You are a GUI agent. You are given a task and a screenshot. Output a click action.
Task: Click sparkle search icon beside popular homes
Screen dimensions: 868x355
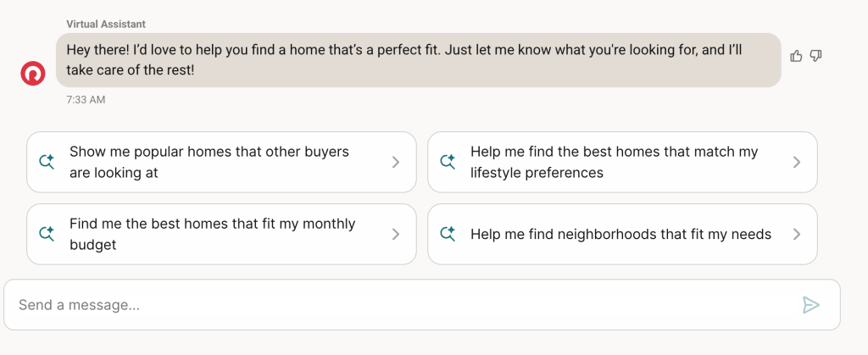click(x=47, y=162)
